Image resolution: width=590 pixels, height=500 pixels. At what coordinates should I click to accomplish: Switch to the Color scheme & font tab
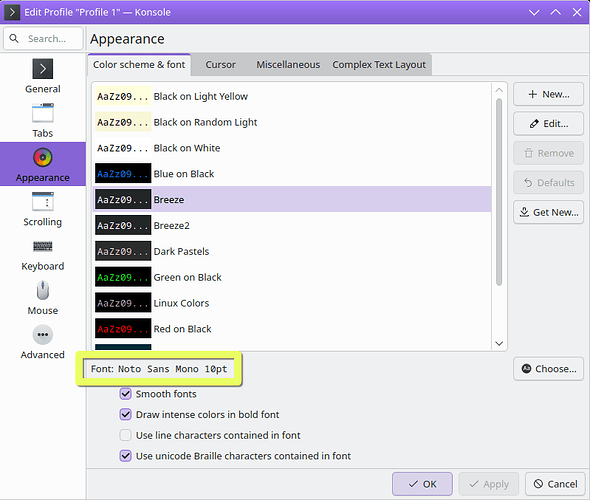point(139,65)
